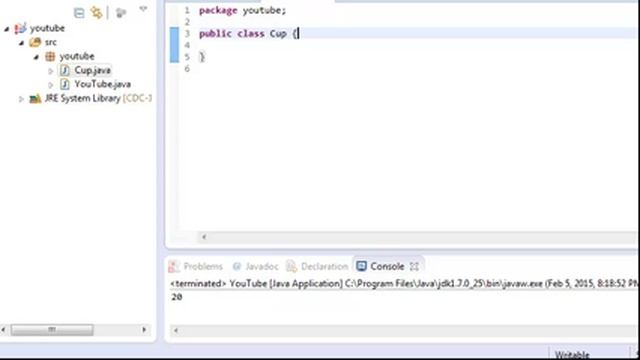Click the Collapse All icon in Package Explorer
The image size is (640, 360).
coord(79,13)
